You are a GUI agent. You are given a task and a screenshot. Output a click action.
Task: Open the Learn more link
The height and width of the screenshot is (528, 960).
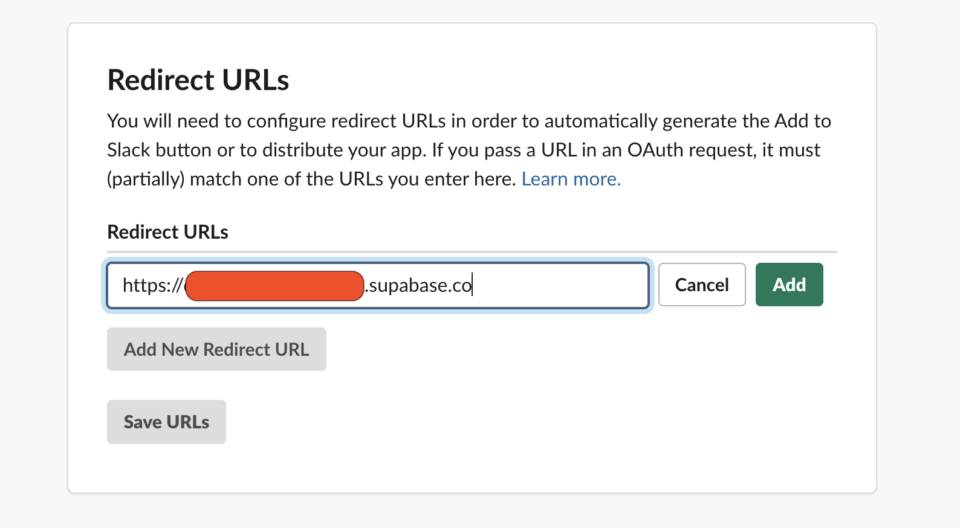pos(571,180)
